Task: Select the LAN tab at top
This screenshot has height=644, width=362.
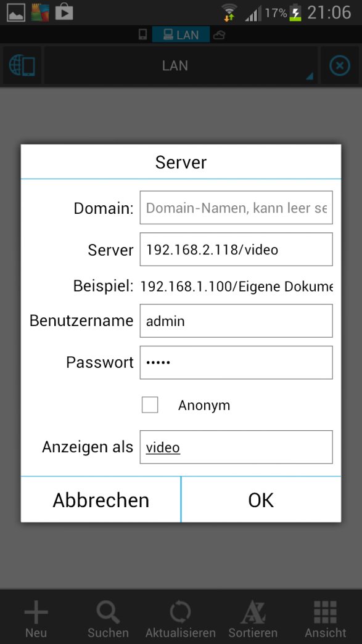Action: tap(181, 35)
